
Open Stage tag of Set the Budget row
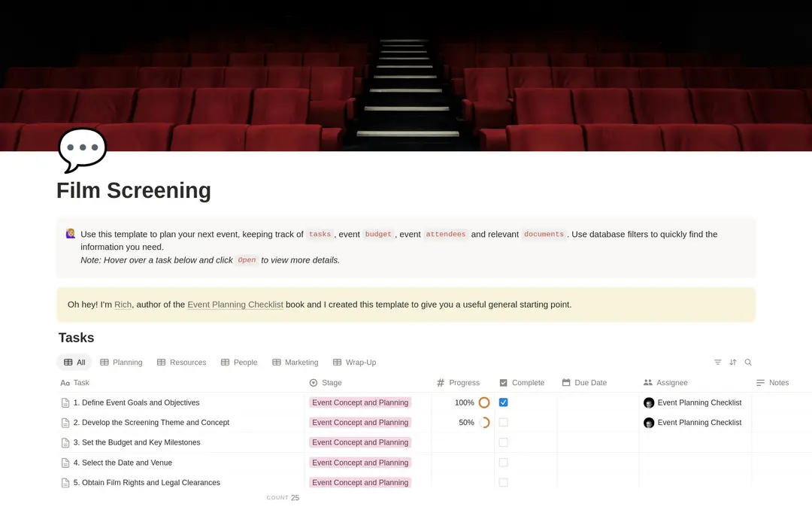(360, 442)
